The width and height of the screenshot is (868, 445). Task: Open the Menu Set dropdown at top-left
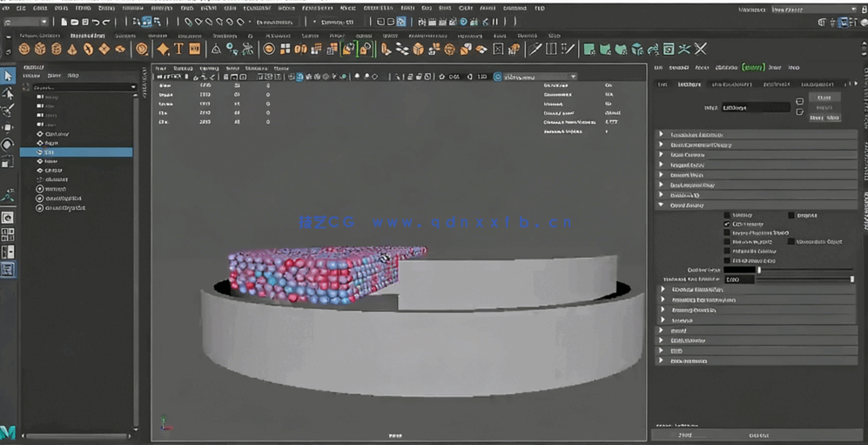coord(26,22)
